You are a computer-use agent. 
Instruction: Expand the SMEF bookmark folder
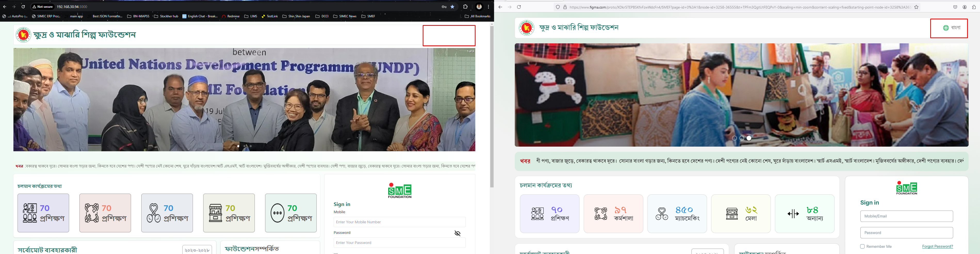click(x=368, y=16)
